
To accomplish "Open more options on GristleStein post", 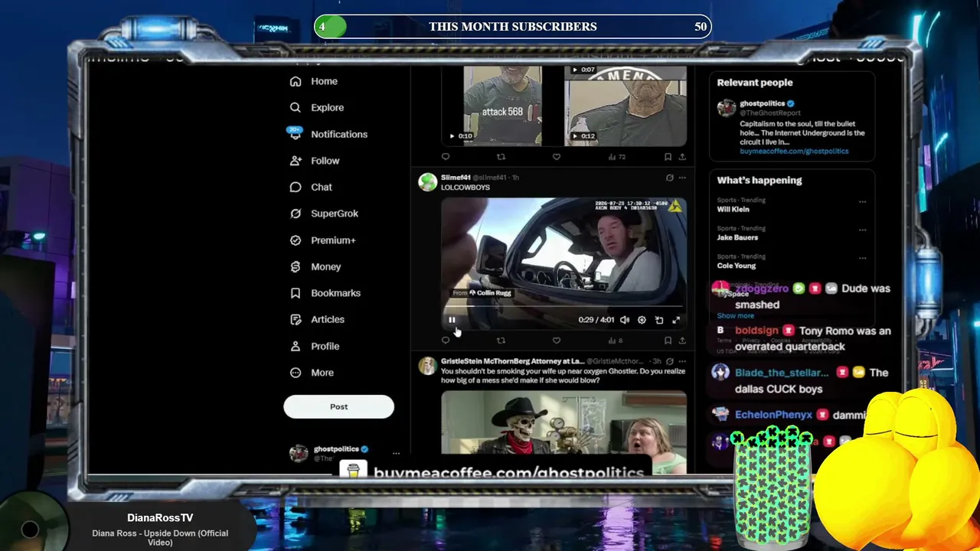I will pyautogui.click(x=682, y=361).
